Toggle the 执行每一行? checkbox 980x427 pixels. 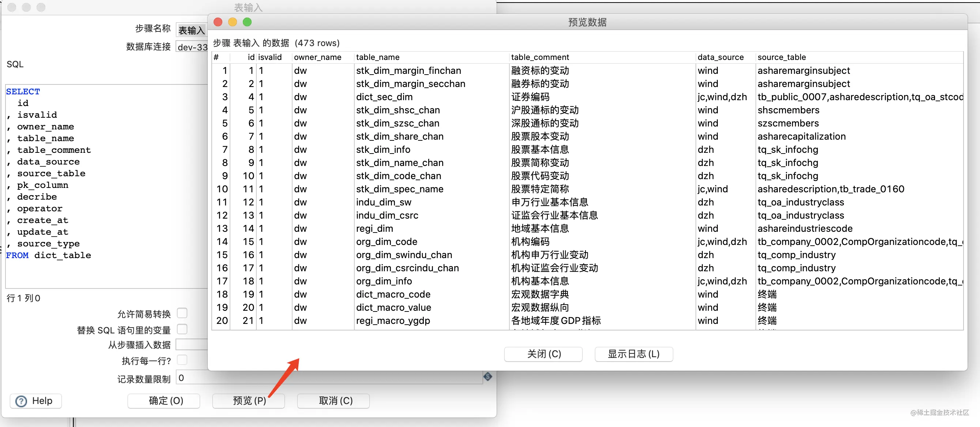coord(182,359)
